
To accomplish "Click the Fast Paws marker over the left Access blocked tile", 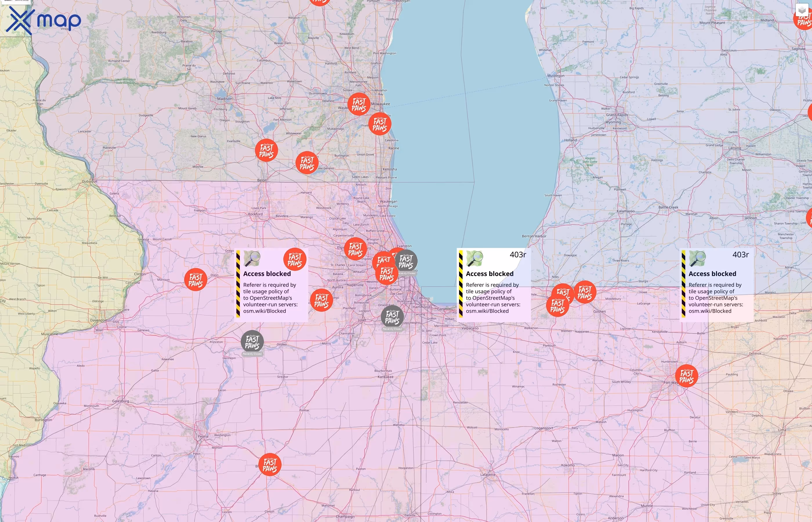I will click(x=295, y=260).
